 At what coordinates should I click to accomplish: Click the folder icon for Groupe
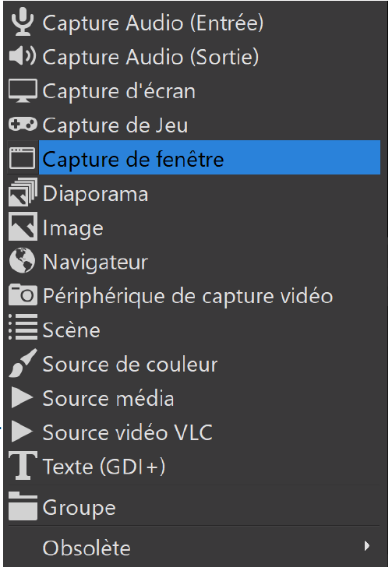pyautogui.click(x=23, y=506)
